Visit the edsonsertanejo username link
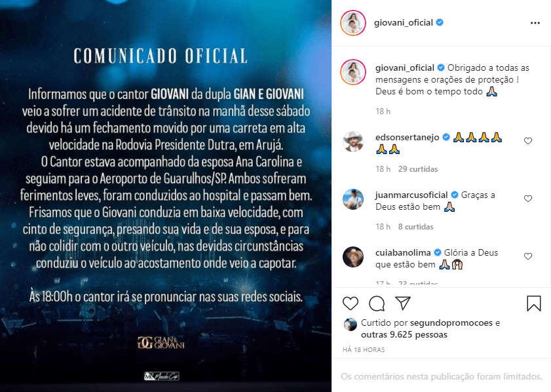Image resolution: width=551 pixels, height=392 pixels. [408, 137]
